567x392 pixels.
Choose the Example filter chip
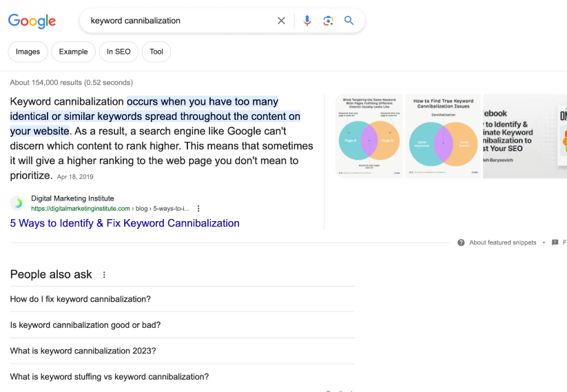click(x=73, y=52)
